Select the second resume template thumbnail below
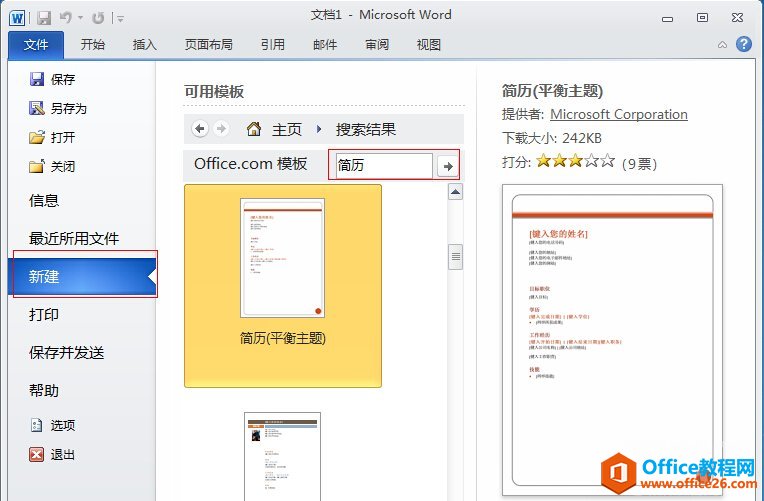The width and height of the screenshot is (764, 501). [x=283, y=457]
